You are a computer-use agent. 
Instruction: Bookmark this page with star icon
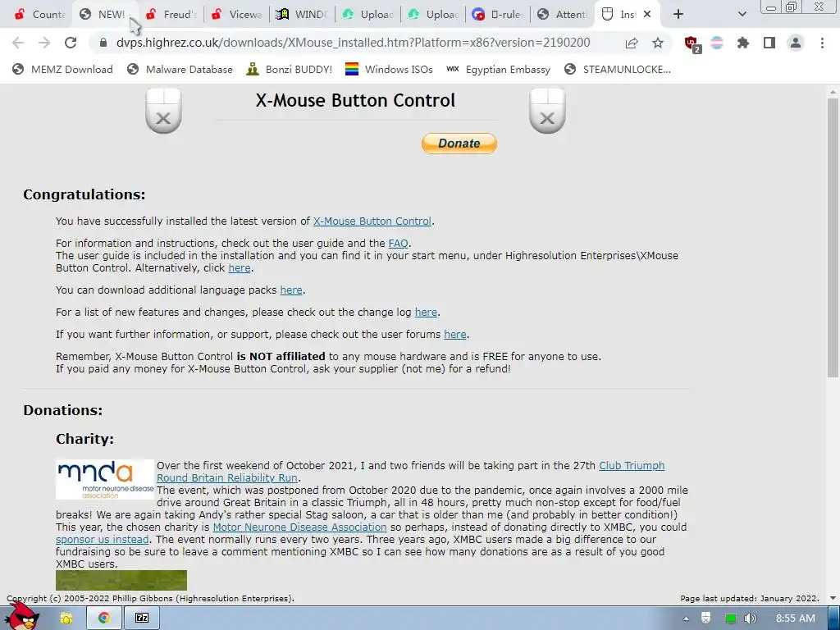658,43
